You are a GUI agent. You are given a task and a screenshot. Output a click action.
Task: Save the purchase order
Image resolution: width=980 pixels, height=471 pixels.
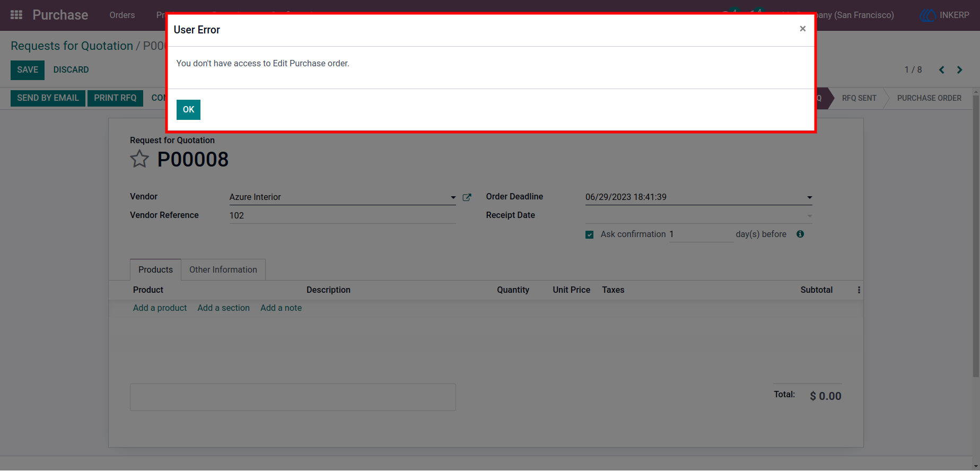[x=28, y=70]
